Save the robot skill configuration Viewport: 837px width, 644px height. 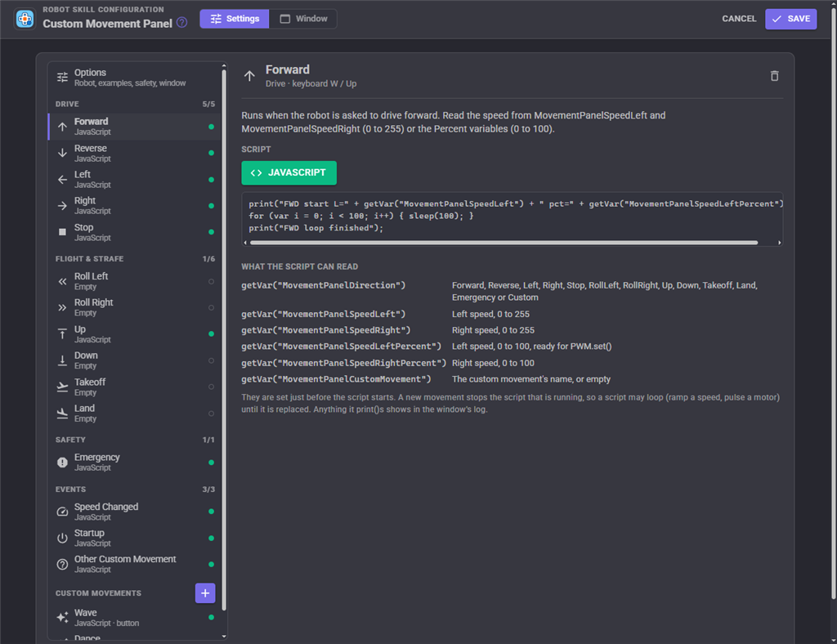[790, 19]
